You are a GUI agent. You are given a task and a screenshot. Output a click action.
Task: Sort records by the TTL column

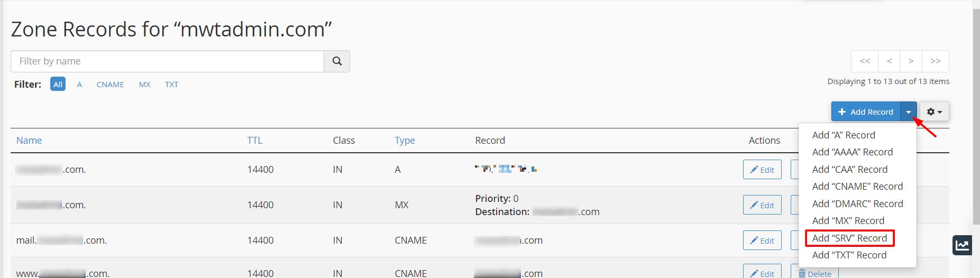(255, 141)
